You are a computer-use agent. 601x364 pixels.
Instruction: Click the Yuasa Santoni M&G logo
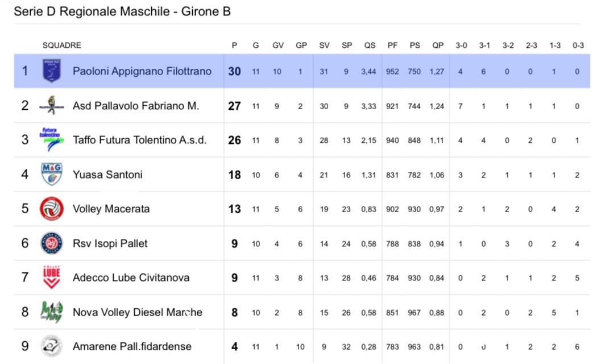(52, 174)
